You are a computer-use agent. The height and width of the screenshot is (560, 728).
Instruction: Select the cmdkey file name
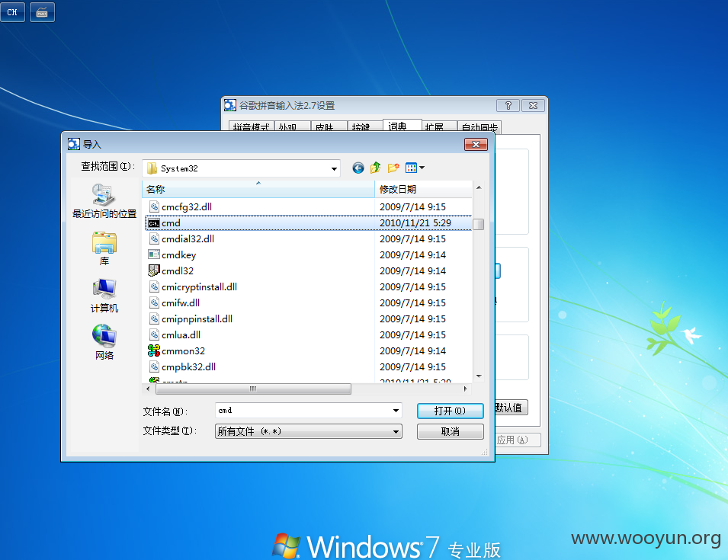[178, 254]
